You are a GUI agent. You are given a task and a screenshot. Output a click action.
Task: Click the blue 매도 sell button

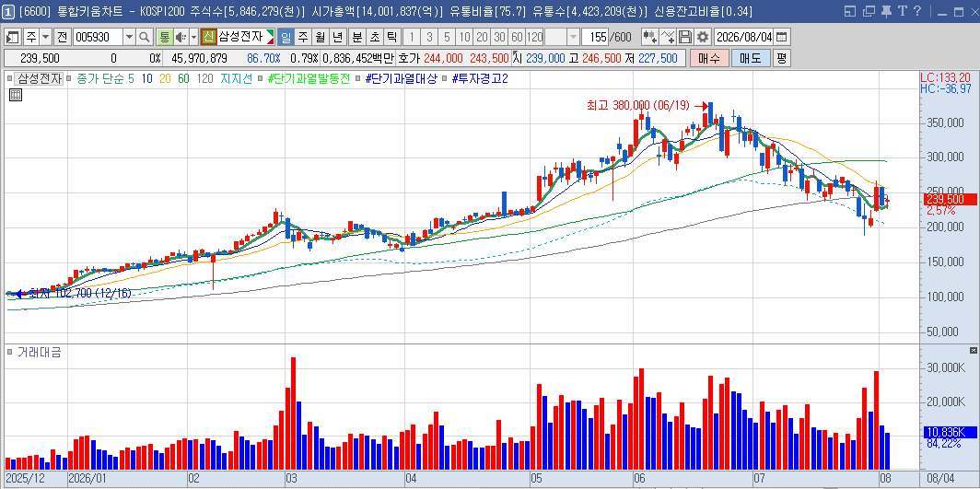pos(750,58)
